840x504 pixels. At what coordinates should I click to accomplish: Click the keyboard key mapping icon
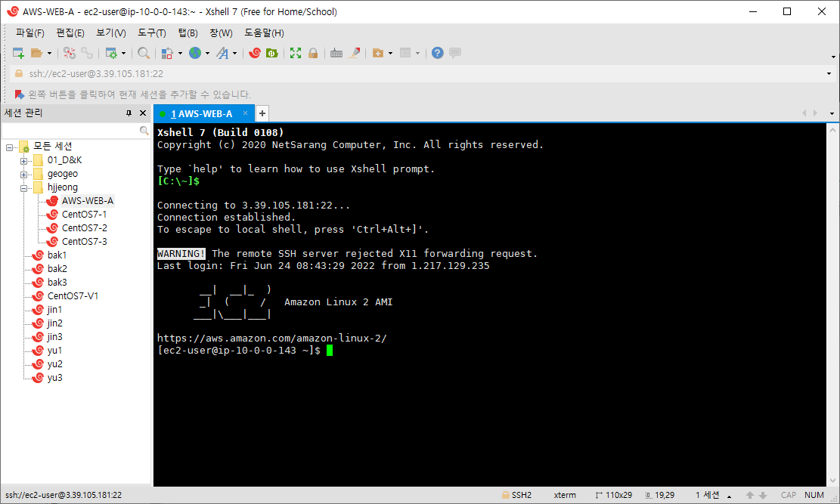[336, 53]
